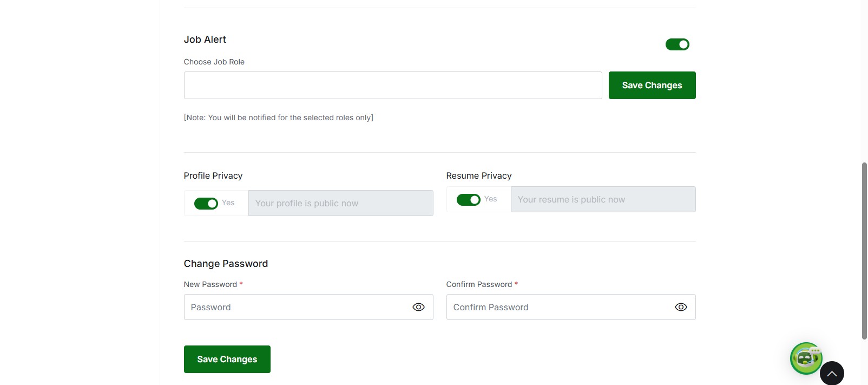This screenshot has height=385, width=868.
Task: Click the 'Your profile is public now' box
Action: [x=340, y=203]
